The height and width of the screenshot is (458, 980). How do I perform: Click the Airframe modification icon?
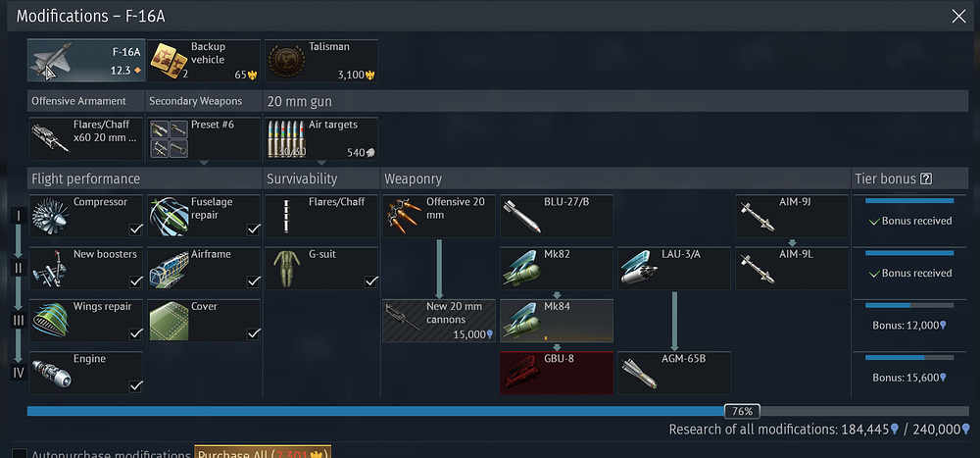[169, 269]
